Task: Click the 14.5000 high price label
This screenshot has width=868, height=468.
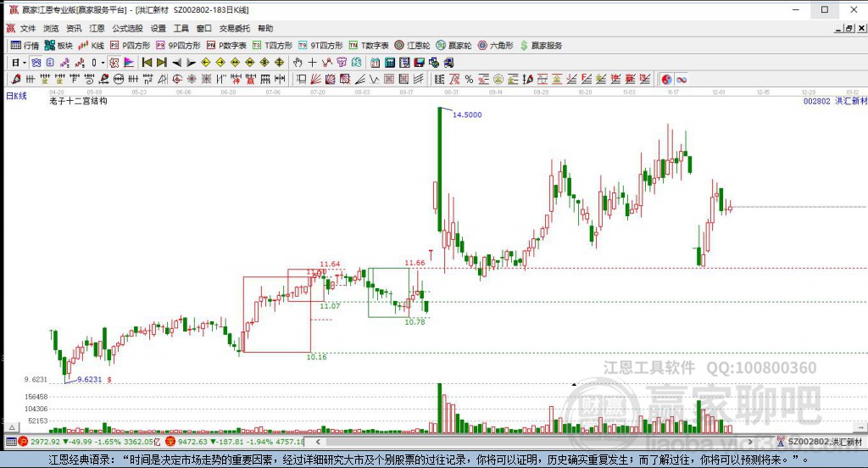Action: (467, 114)
